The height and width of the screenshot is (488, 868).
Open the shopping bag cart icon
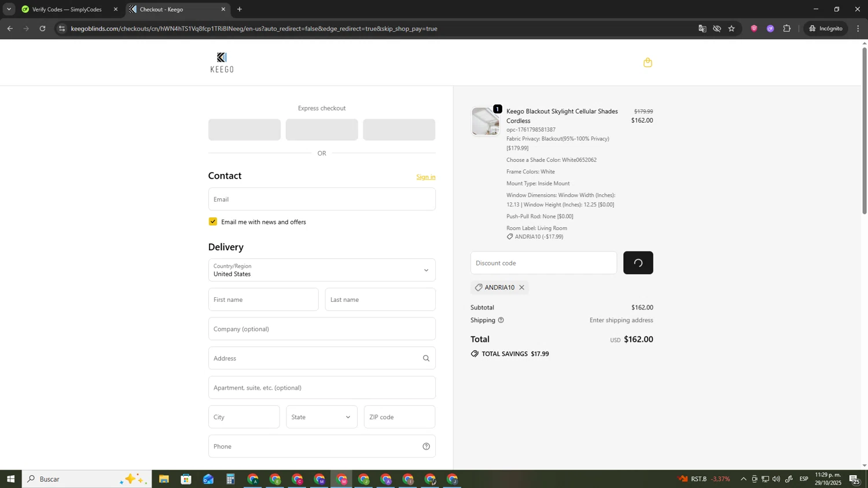tap(648, 62)
